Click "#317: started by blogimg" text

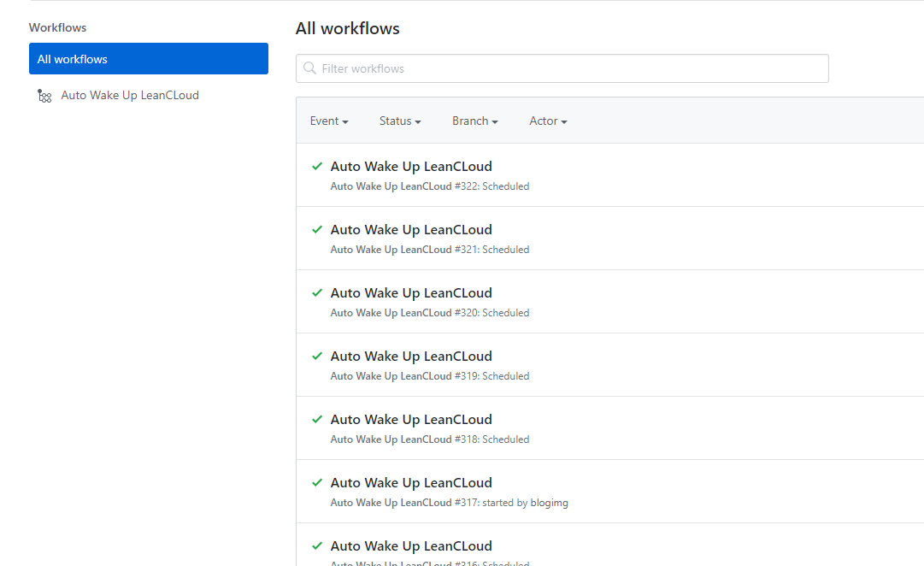pos(511,503)
